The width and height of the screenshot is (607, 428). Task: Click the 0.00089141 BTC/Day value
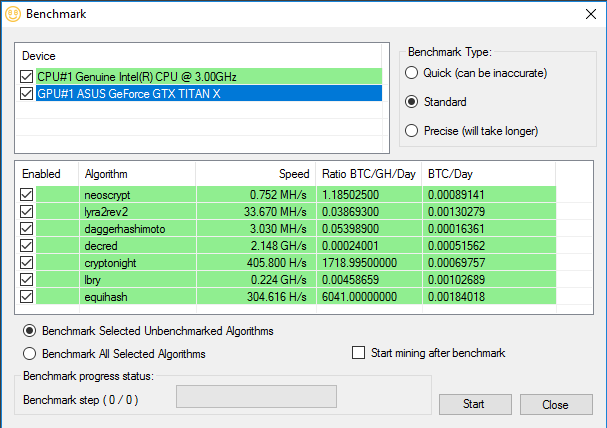pyautogui.click(x=456, y=195)
